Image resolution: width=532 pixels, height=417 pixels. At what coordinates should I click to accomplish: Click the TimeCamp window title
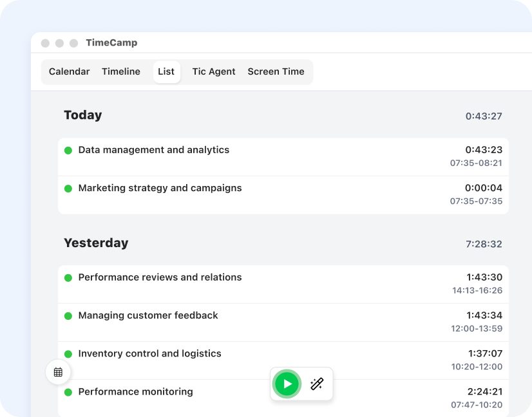coord(111,42)
